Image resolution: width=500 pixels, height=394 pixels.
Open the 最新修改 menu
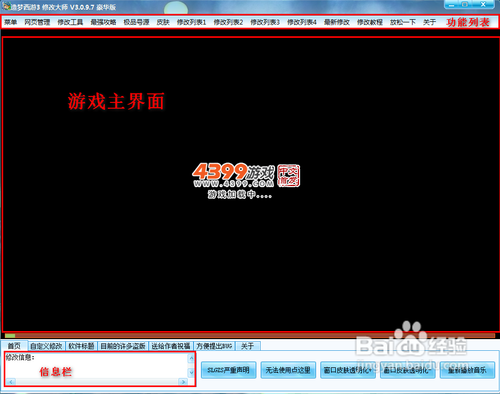coord(337,22)
